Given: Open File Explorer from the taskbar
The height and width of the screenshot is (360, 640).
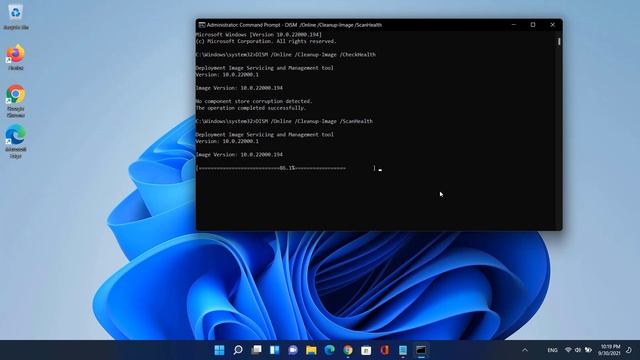Looking at the screenshot, I should pyautogui.click(x=311, y=350).
